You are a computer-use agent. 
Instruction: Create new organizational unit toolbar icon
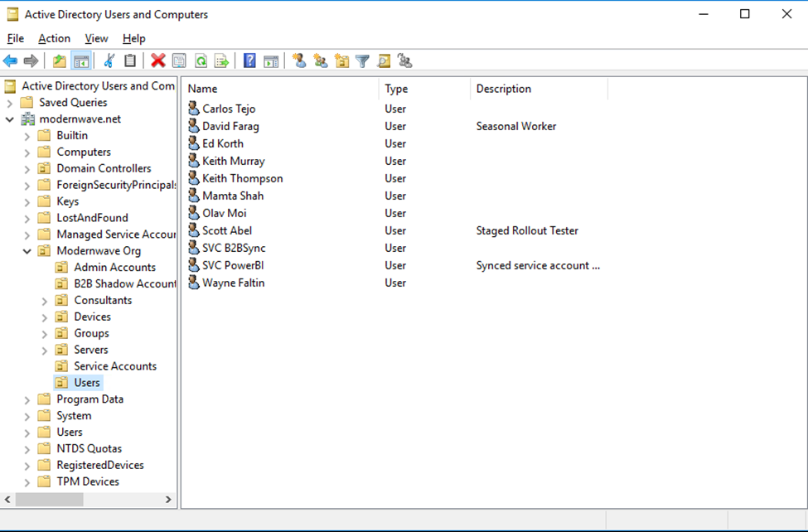point(341,60)
